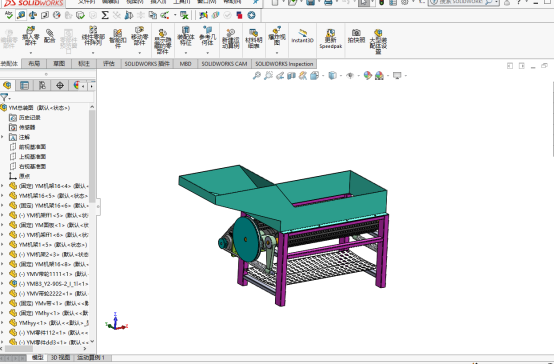Click the Zoom to Area icon

pyautogui.click(x=268, y=75)
